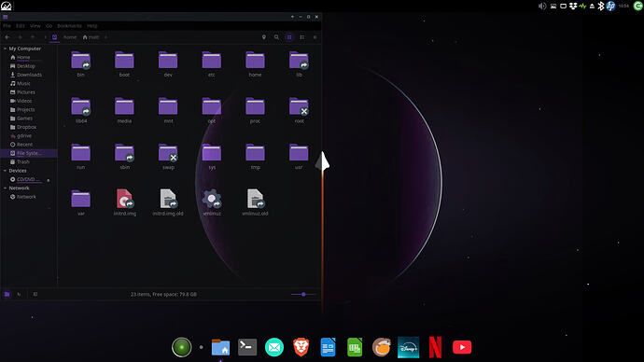Select the vmlinuz.old file
This screenshot has width=644, height=362.
point(255,199)
